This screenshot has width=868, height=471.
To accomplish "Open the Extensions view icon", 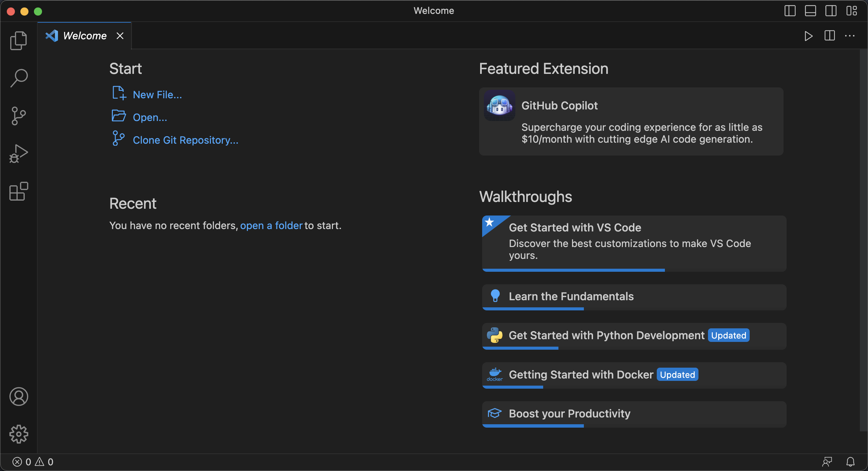I will coord(19,191).
